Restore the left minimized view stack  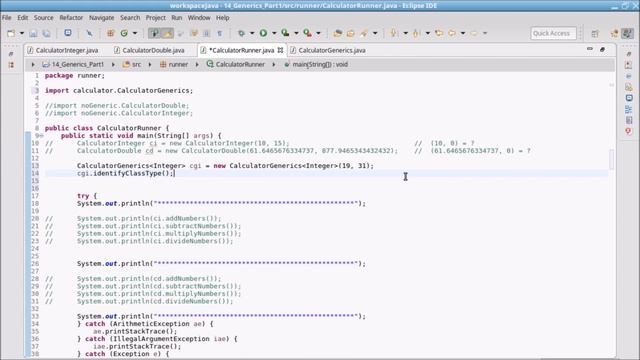(x=11, y=54)
